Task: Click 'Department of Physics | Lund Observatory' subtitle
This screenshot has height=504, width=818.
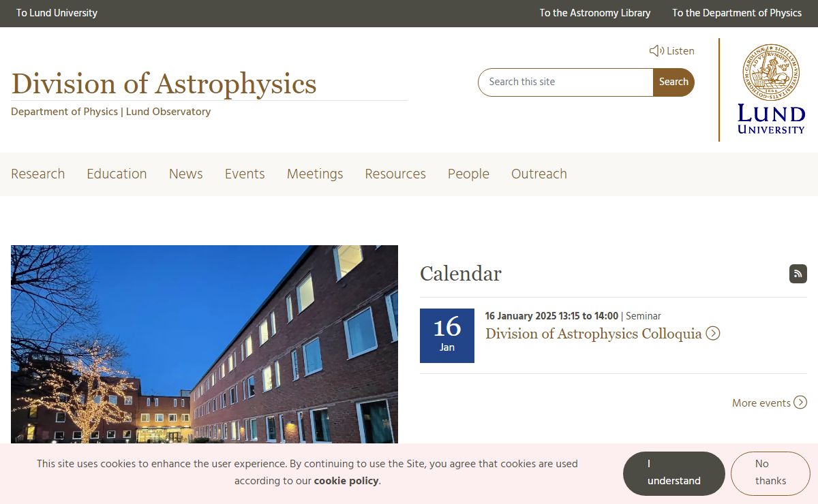Action: 111,112
